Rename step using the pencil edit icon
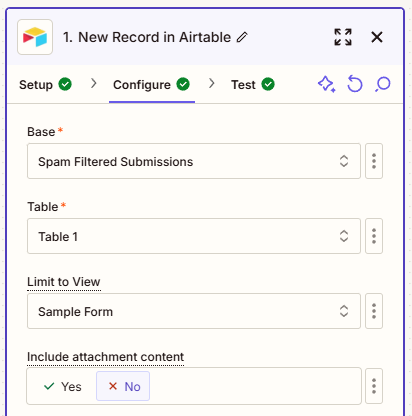This screenshot has width=412, height=416. pyautogui.click(x=242, y=37)
